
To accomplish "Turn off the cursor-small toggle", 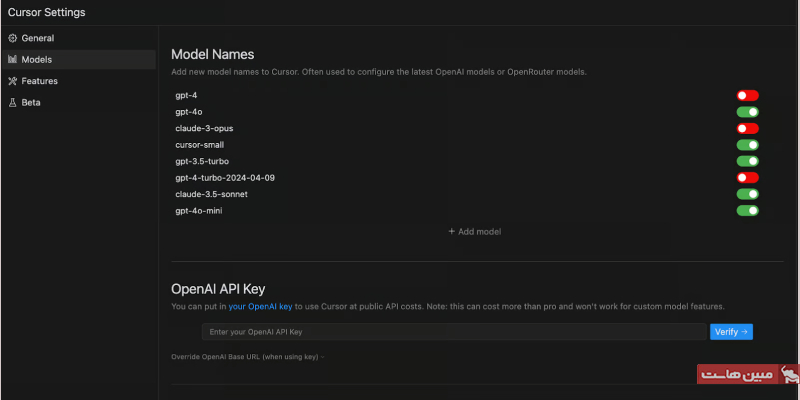I will tap(747, 145).
